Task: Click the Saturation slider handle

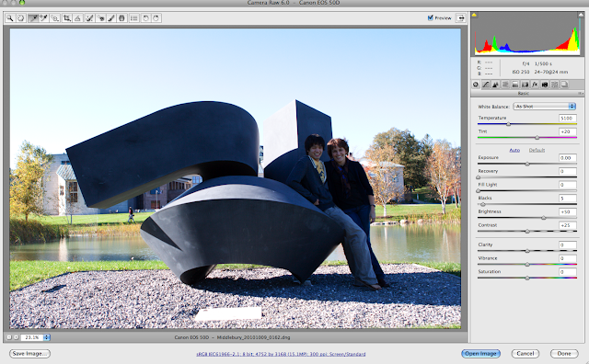Action: coord(527,279)
